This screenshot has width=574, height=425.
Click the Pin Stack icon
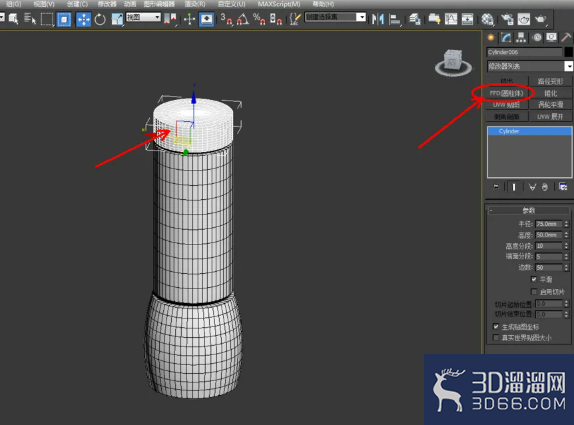click(496, 187)
